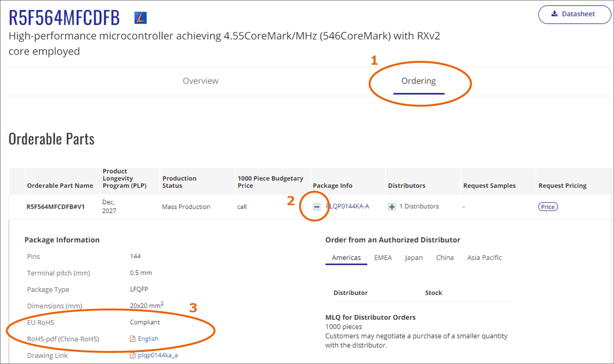The image size is (614, 364).
Task: Click the Package Information heading
Action: (x=62, y=240)
